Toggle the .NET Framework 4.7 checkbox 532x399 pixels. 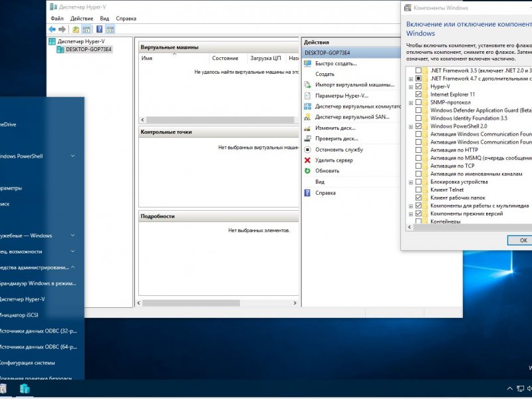coord(418,78)
